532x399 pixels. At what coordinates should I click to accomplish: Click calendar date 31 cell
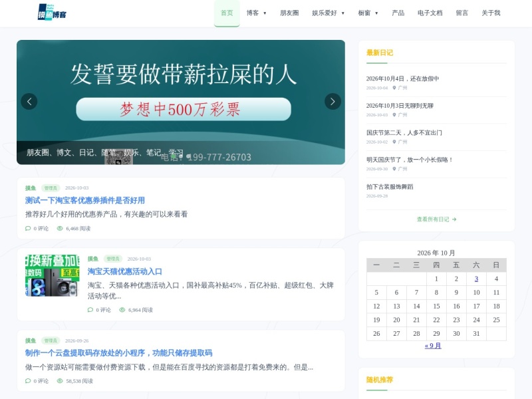[476, 334]
